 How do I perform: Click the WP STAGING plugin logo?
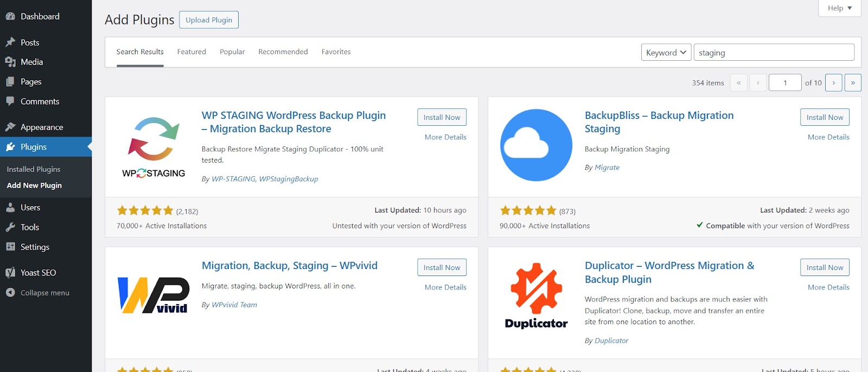(x=154, y=147)
